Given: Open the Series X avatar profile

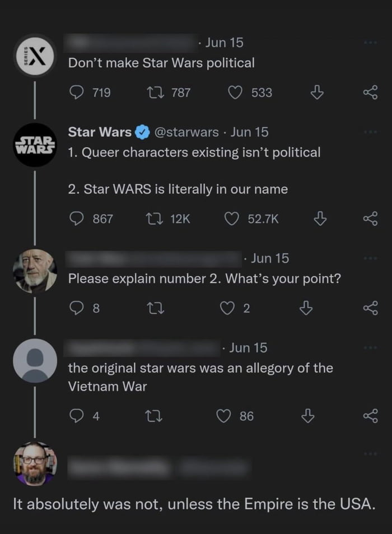Looking at the screenshot, I should point(35,56).
